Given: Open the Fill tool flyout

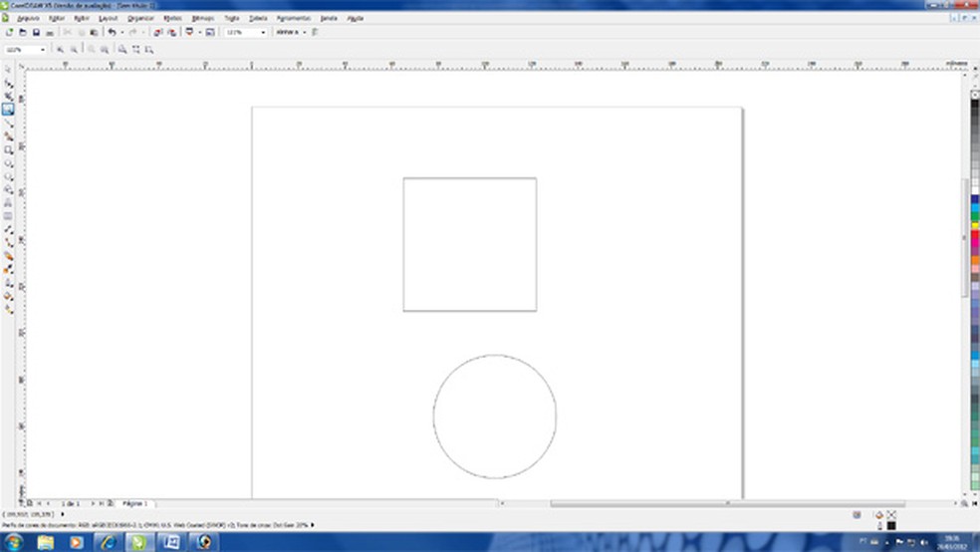Looking at the screenshot, I should (8, 296).
